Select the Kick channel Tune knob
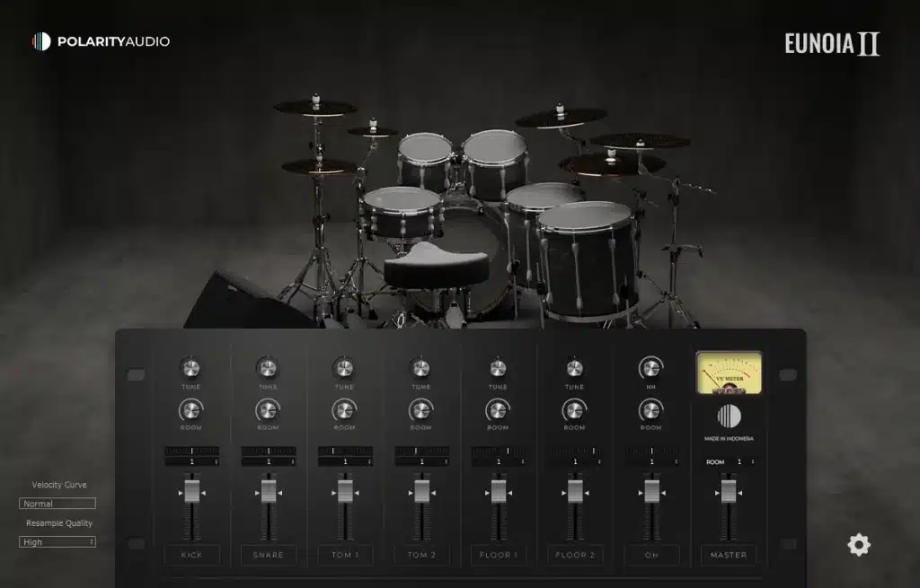The image size is (920, 588). (x=190, y=368)
